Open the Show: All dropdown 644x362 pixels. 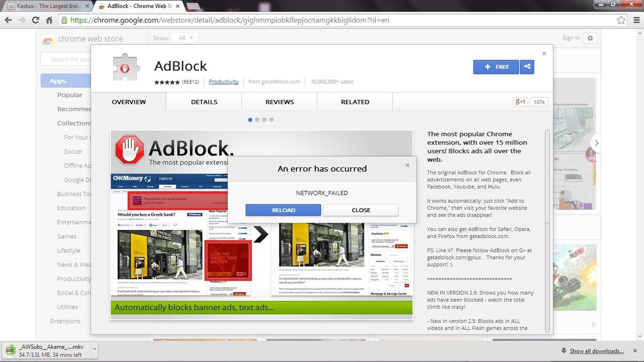click(x=184, y=38)
